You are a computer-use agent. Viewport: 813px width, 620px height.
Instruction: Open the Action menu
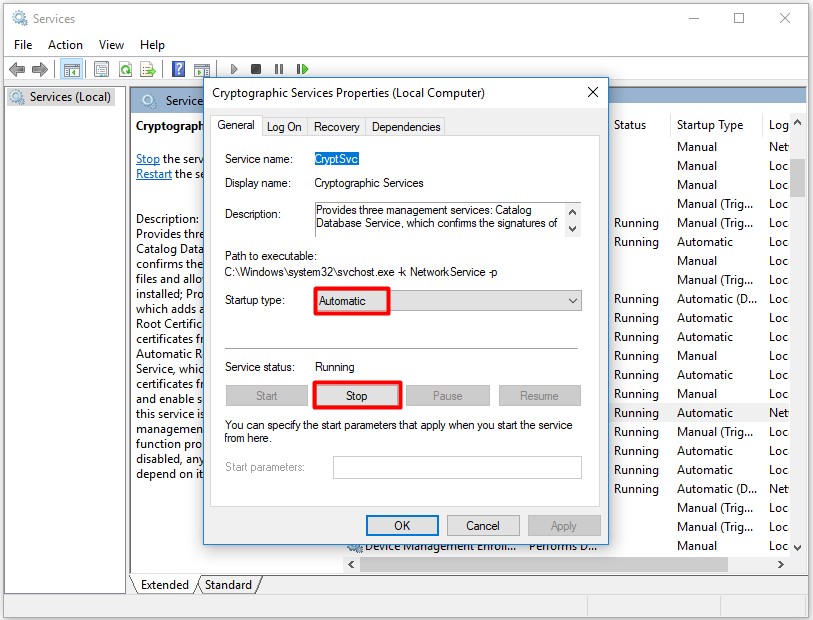(x=65, y=44)
